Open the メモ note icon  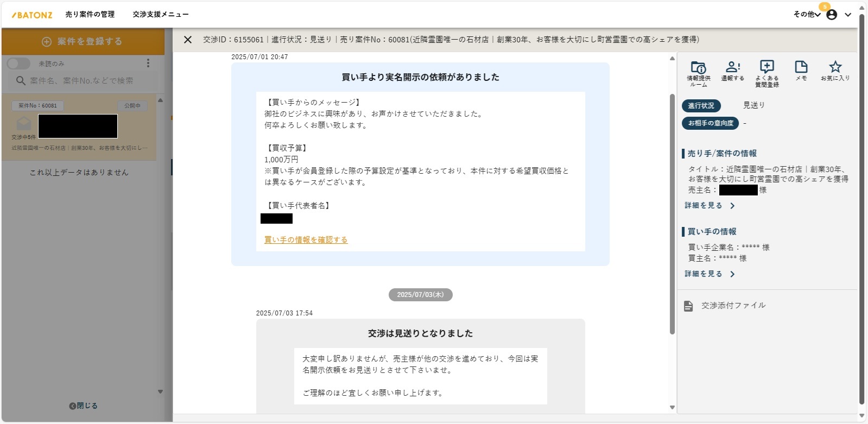801,68
